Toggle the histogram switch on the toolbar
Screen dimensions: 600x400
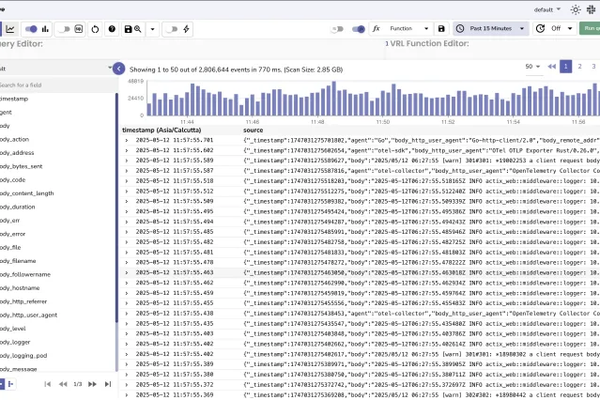pyautogui.click(x=31, y=29)
